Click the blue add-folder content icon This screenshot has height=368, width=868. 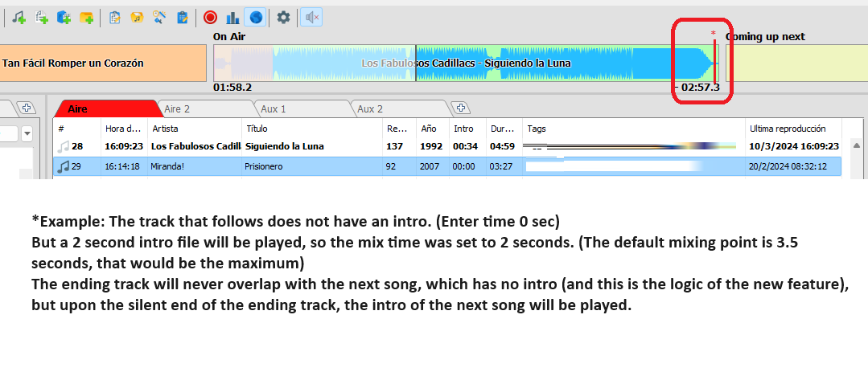pyautogui.click(x=64, y=17)
